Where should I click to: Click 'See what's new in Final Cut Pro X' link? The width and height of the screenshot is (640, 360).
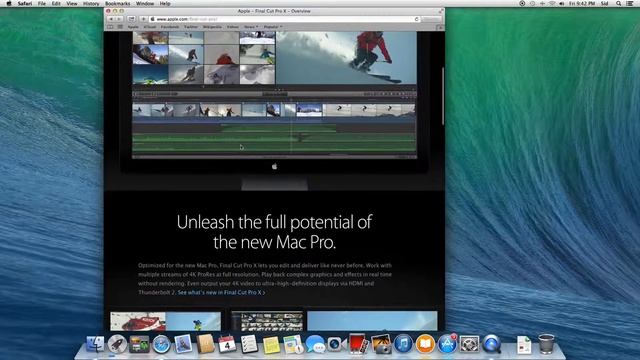221,292
